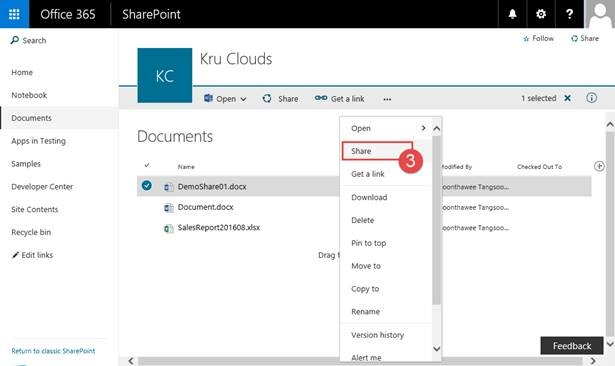Uncheck the DemoShare01.docx selection circle
Screen dimensions: 615x366
tap(147, 185)
